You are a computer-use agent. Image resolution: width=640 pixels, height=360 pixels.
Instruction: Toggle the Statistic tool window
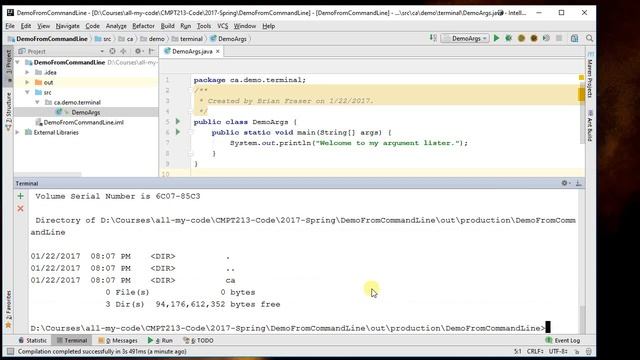[x=33, y=340]
